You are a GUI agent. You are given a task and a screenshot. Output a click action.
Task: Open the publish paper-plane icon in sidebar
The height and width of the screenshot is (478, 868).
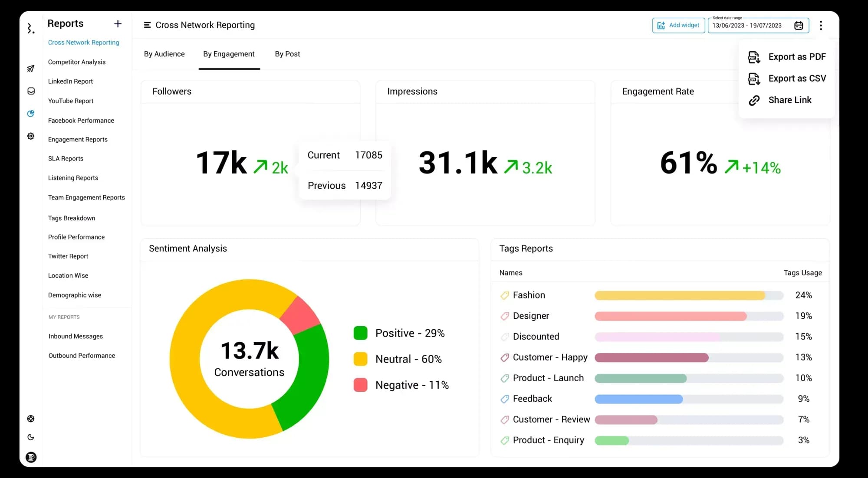pyautogui.click(x=31, y=69)
